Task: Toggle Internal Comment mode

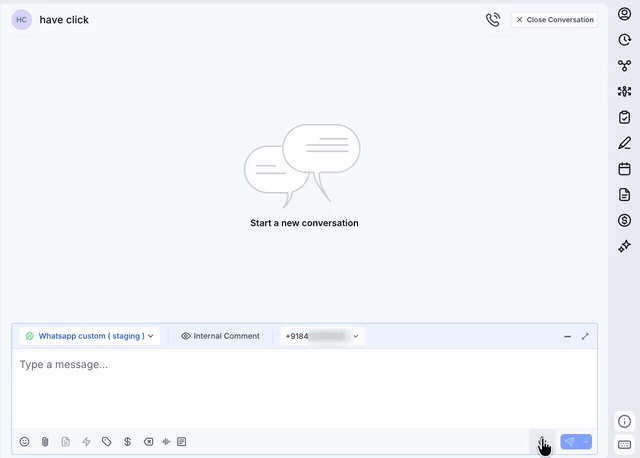Action: [x=220, y=336]
